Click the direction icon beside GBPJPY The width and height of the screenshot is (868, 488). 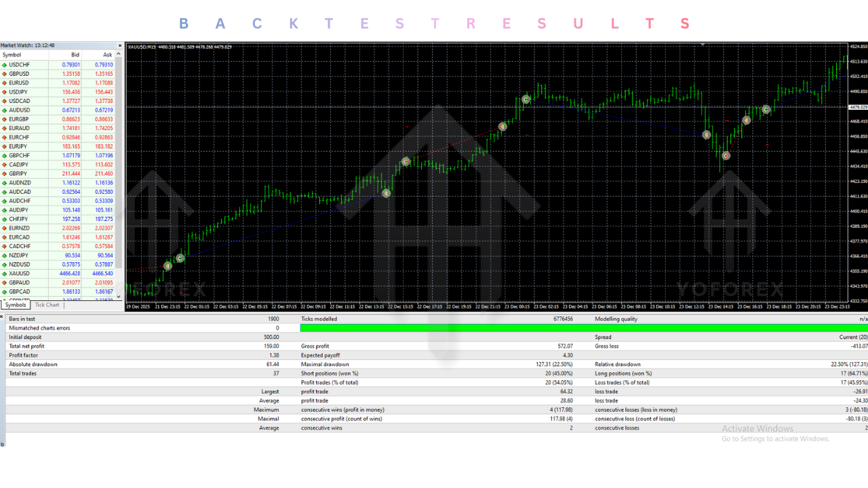[x=5, y=174]
